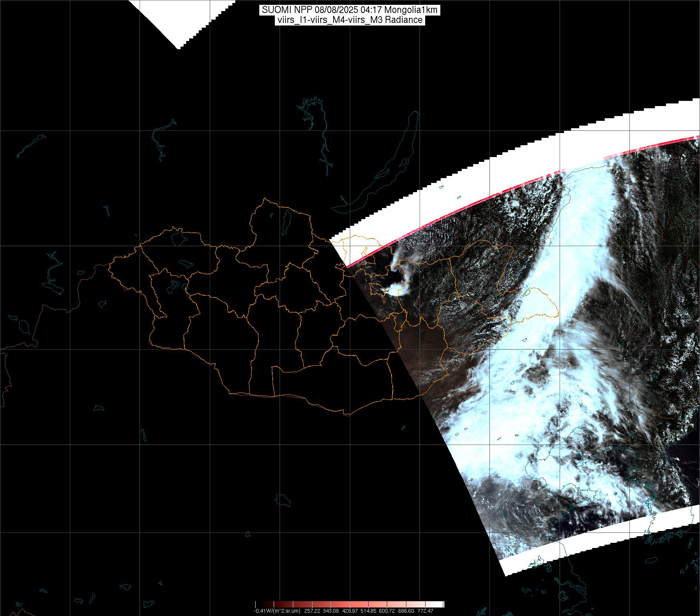The width and height of the screenshot is (700, 616).
Task: Click the white no-data strip below the swath
Action: tap(591, 547)
